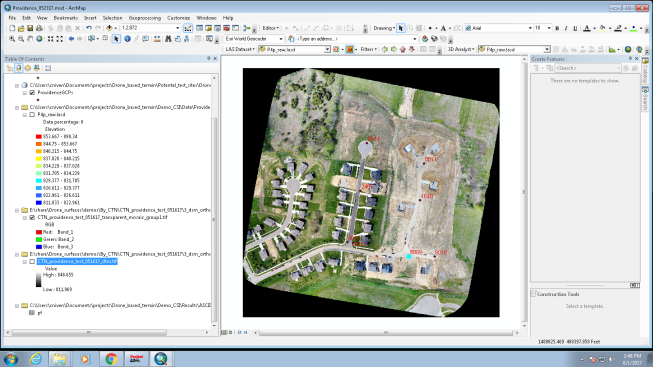Viewport: 653px width, 367px height.
Task: Save the map with the floppy disk icon
Action: point(30,28)
